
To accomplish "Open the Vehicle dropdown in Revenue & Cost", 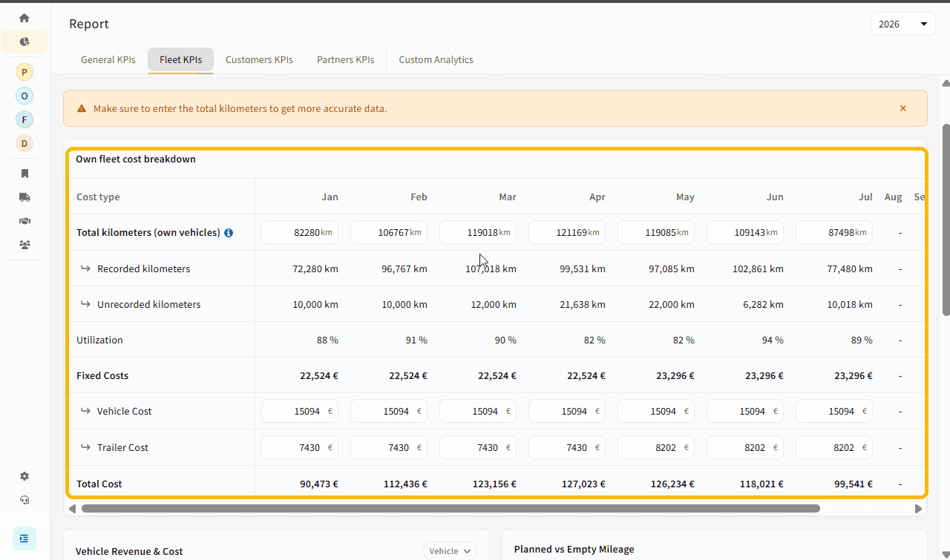I will tap(450, 551).
